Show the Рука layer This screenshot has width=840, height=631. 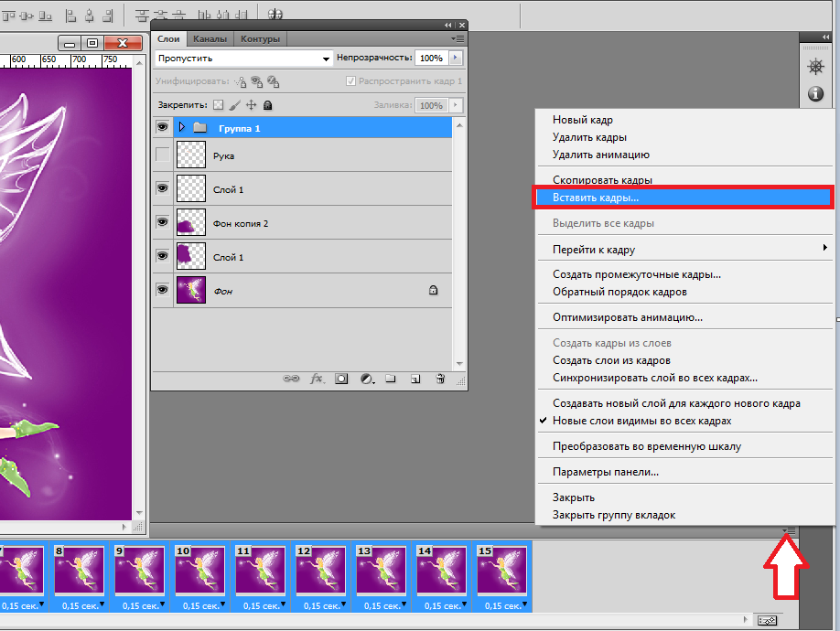click(x=162, y=155)
